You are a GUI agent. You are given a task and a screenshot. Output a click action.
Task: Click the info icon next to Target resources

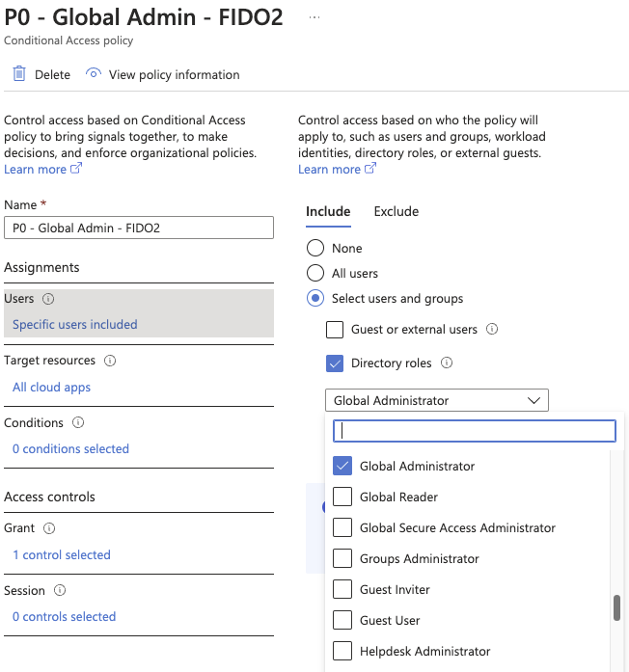click(x=110, y=361)
